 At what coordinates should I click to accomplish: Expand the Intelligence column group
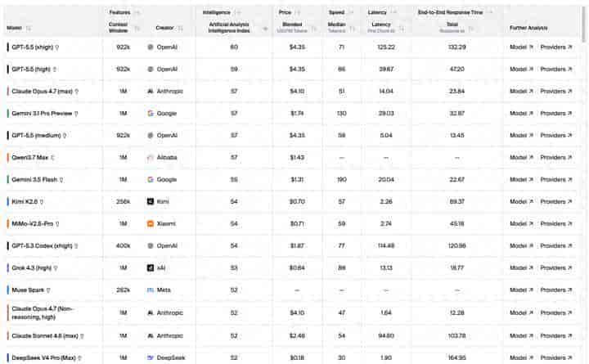click(x=237, y=12)
